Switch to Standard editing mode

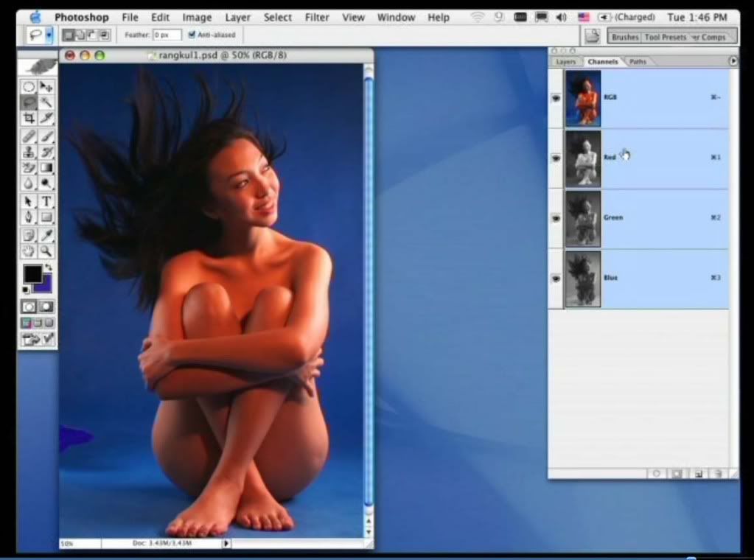29,307
